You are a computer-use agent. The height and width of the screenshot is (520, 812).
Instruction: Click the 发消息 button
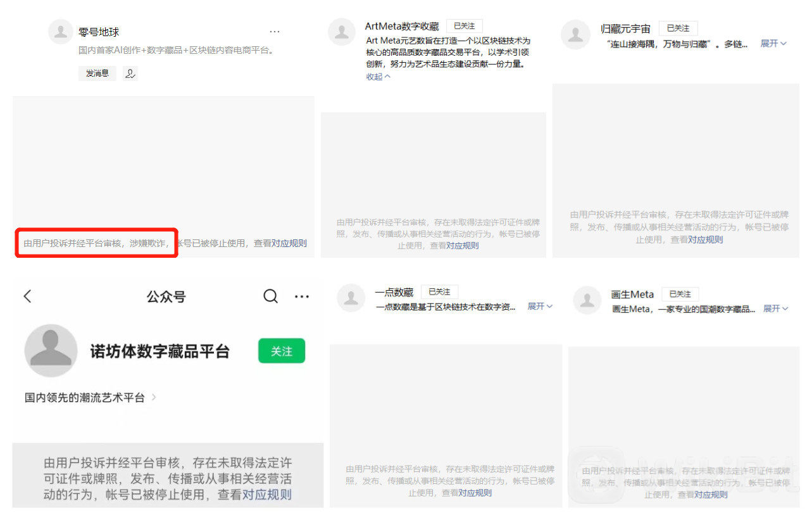point(97,73)
